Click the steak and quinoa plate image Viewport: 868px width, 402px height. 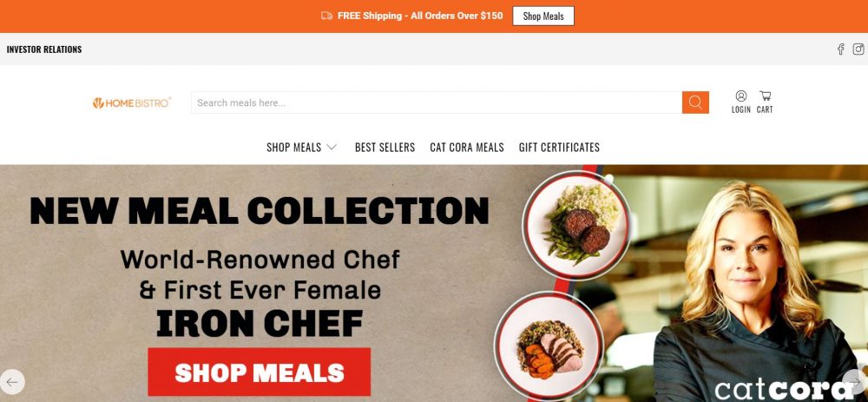[x=575, y=226]
